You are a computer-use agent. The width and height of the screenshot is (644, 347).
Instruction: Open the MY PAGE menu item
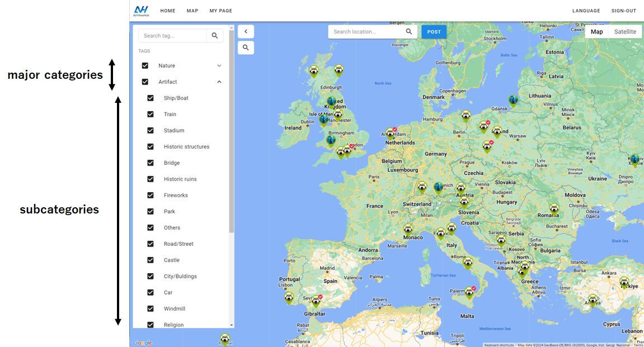tap(221, 11)
